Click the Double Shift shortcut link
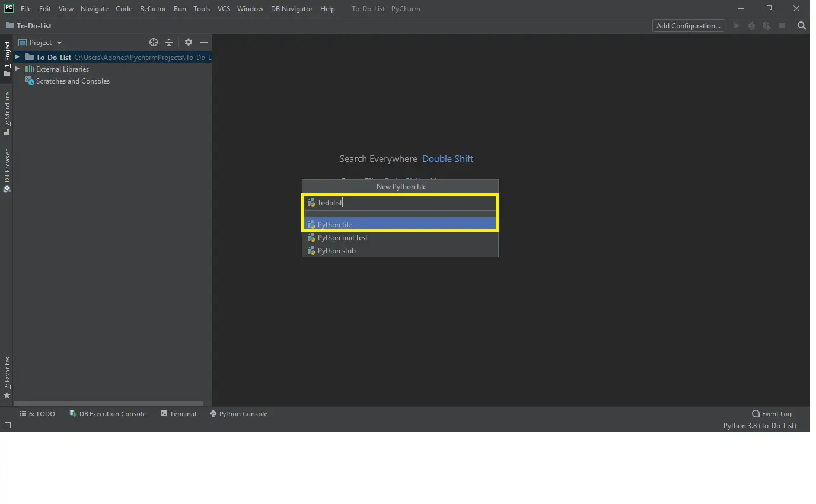Image resolution: width=816 pixels, height=504 pixels. pos(448,158)
